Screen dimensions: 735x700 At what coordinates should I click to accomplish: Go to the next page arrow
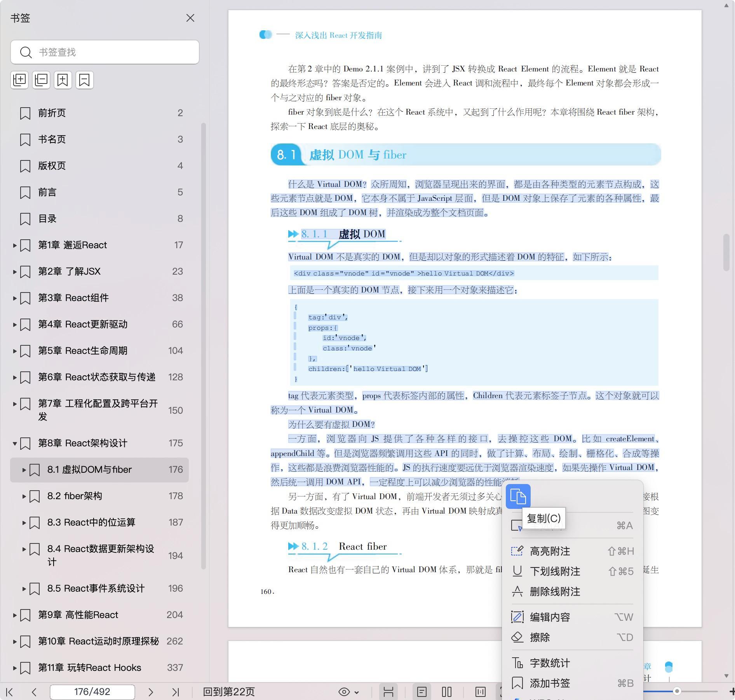[151, 692]
